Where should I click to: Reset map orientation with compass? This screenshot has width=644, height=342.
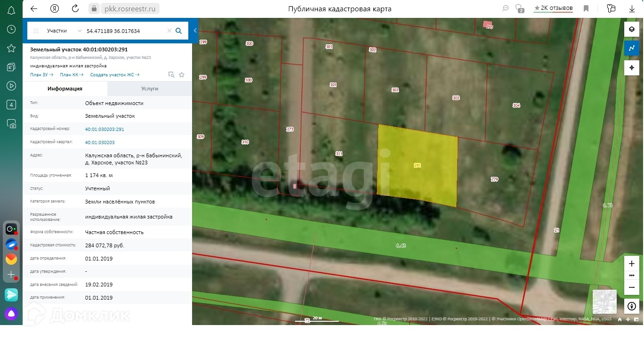pyautogui.click(x=632, y=306)
